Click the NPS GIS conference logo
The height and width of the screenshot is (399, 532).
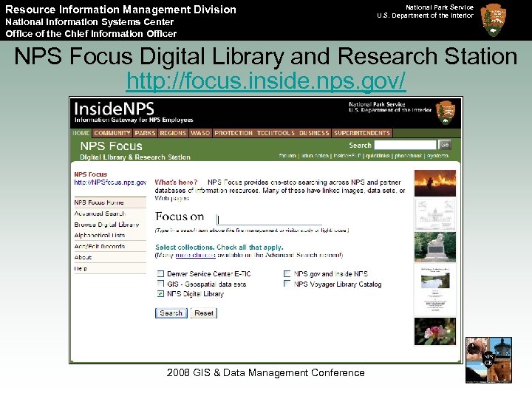[488, 361]
